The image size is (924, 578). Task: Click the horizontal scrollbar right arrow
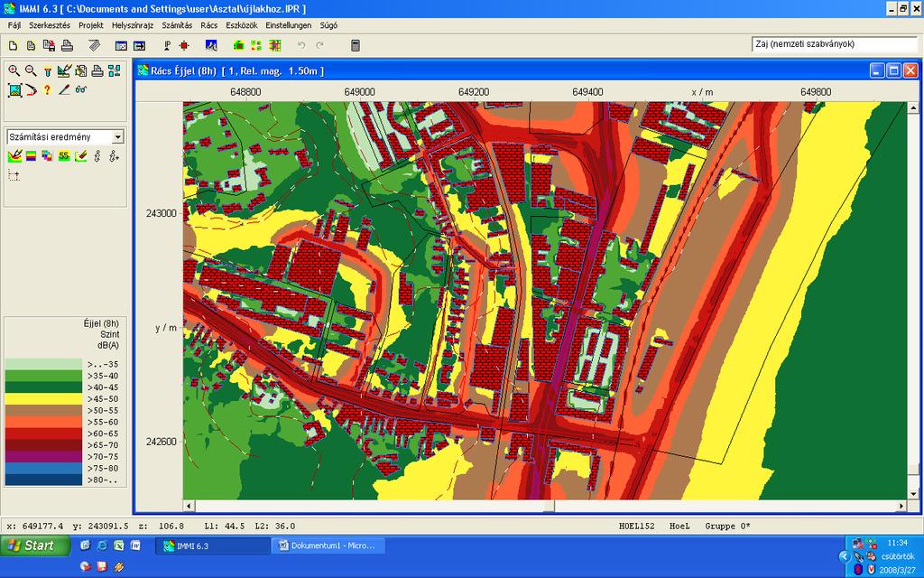click(901, 506)
